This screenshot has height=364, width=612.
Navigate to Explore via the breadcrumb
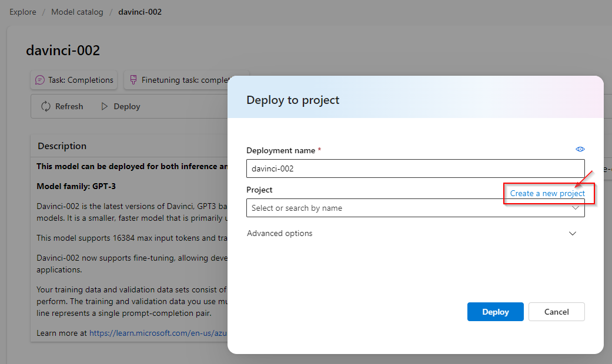[22, 11]
